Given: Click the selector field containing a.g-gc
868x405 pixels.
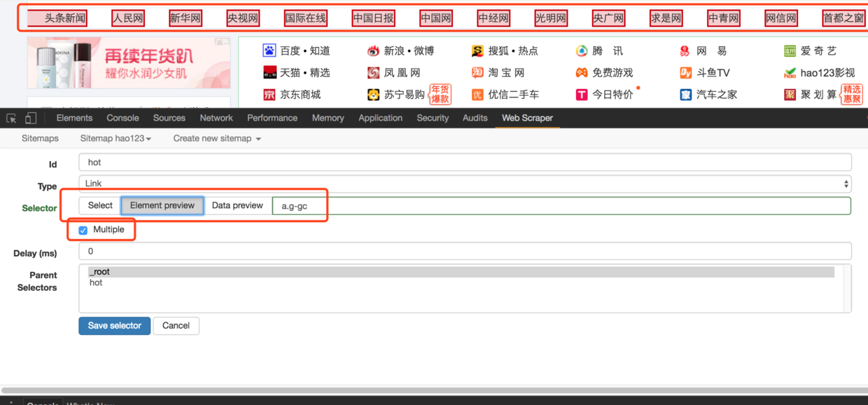Looking at the screenshot, I should click(561, 206).
